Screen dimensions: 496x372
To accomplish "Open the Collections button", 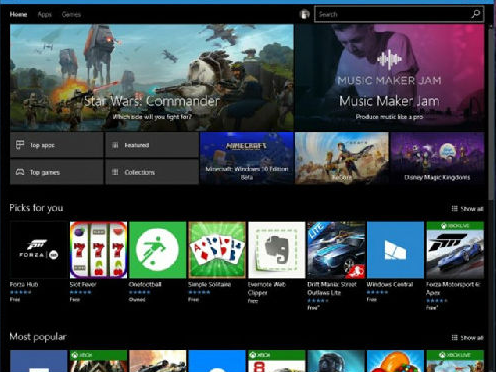I will (152, 172).
